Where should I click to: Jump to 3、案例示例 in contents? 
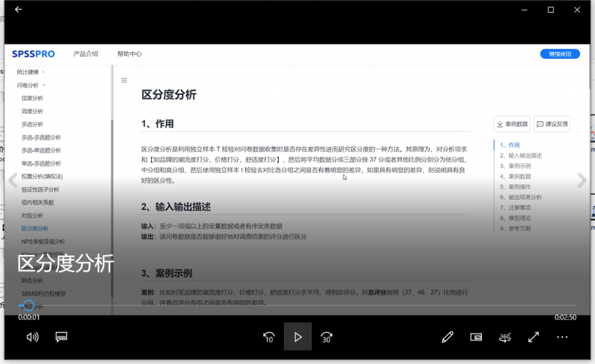tap(515, 166)
